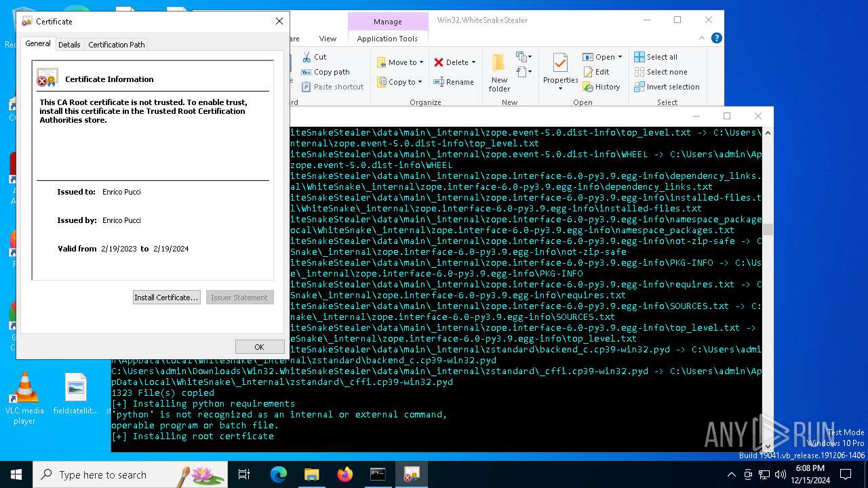Switch to the Details certificate tab
Screen dimensions: 868x488
69,45
